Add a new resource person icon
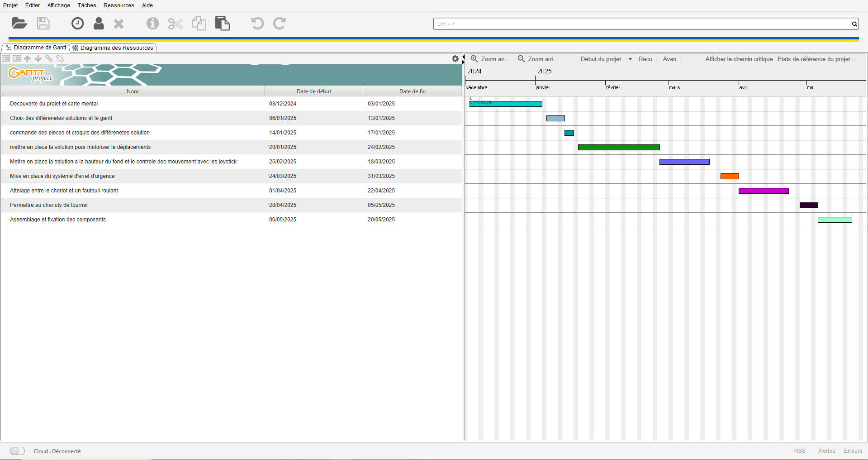 click(x=99, y=24)
